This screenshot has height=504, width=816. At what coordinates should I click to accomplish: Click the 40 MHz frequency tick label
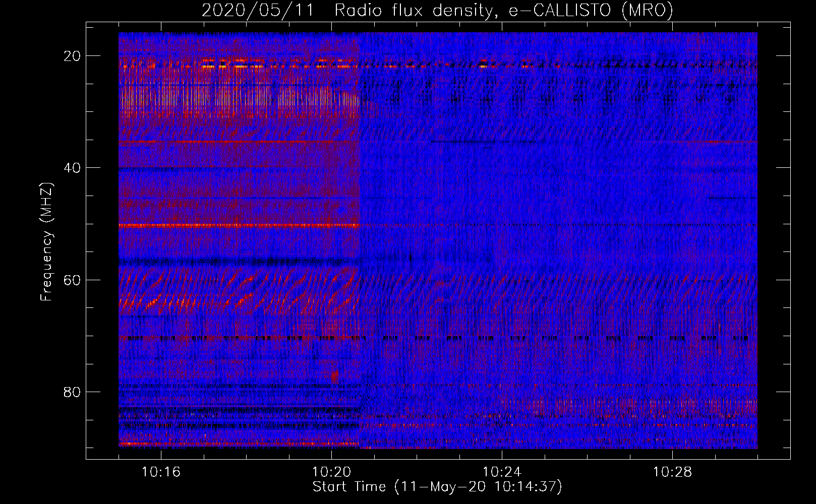72,168
